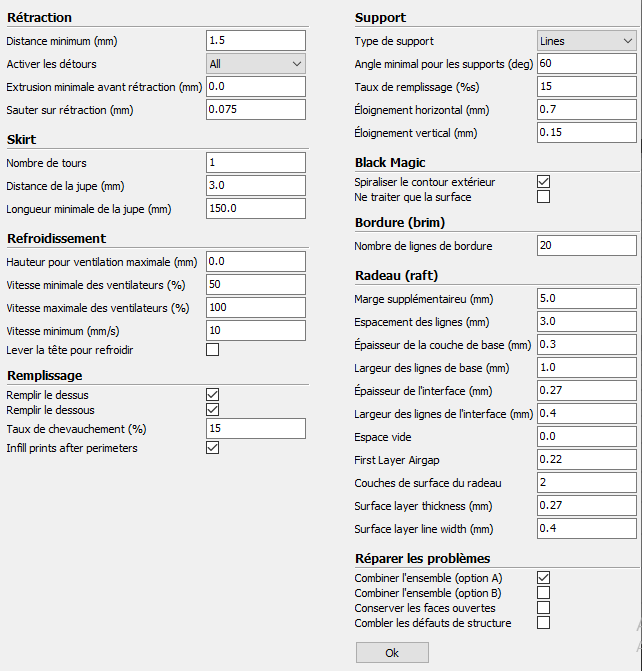Click the Vitesse maximale des ventilateurs field
The image size is (642, 671).
point(256,308)
